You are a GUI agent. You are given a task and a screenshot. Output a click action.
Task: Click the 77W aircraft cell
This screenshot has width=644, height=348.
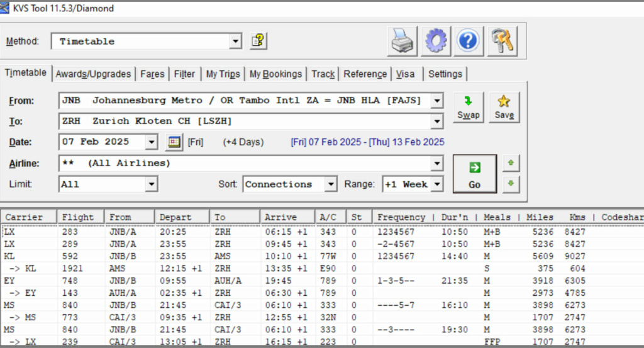pos(328,256)
